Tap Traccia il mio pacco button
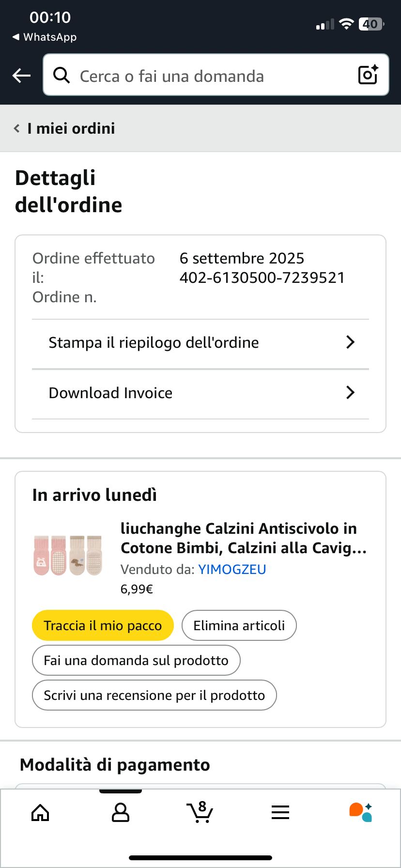401x868 pixels. (103, 625)
